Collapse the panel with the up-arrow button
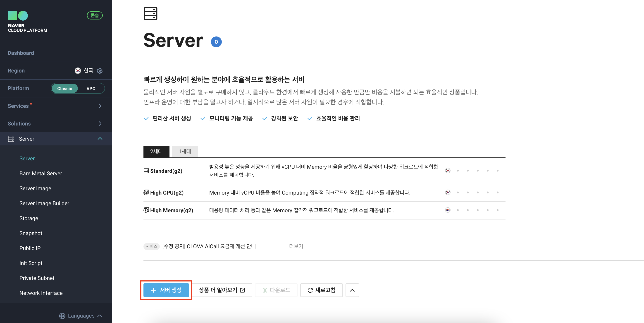 tap(352, 290)
